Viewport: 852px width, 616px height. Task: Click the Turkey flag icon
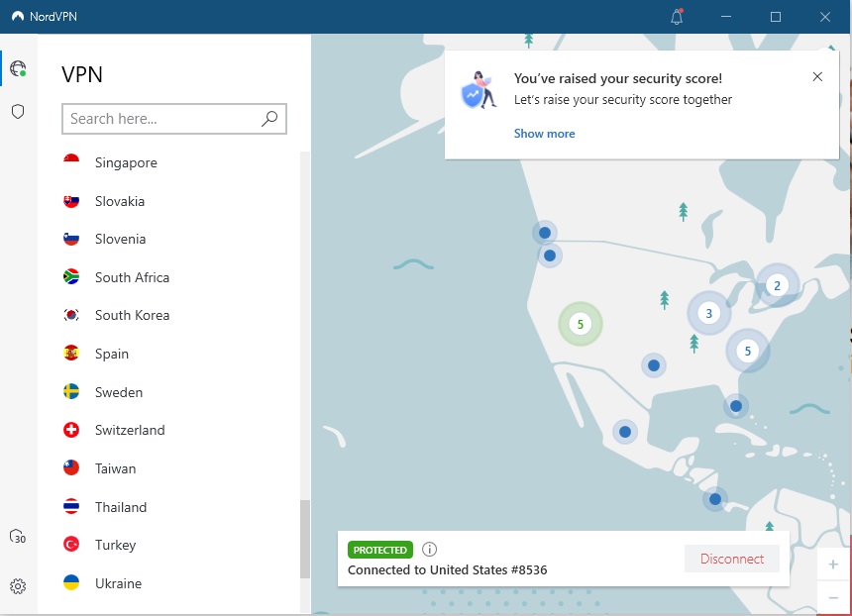(x=71, y=545)
